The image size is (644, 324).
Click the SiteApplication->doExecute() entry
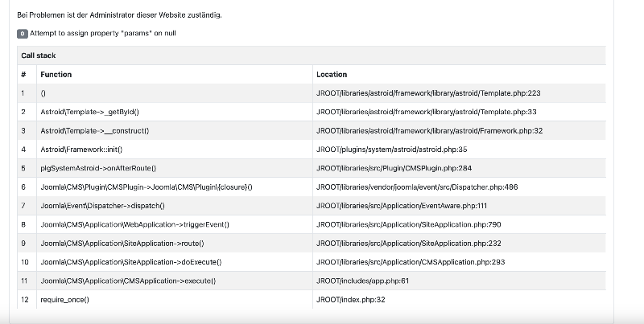tap(130, 262)
